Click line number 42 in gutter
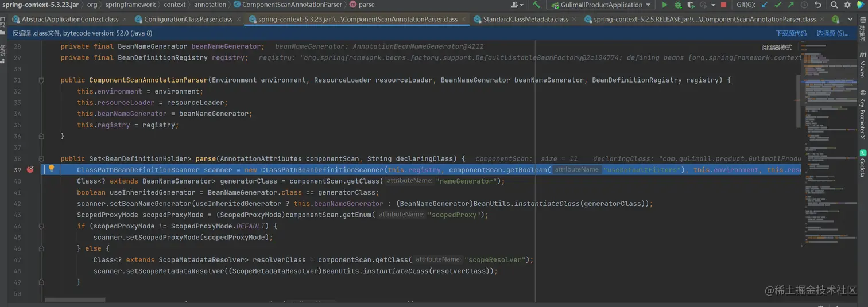868x307 pixels. 17,204
